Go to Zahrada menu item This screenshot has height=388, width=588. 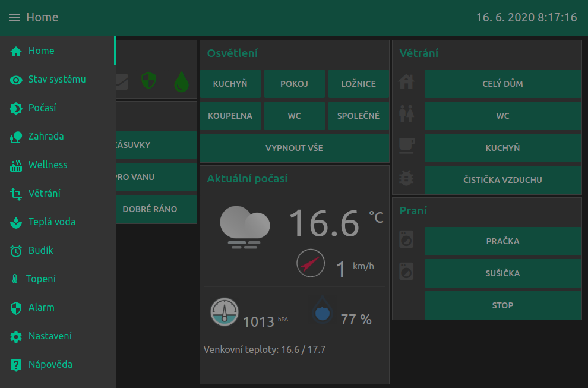pos(46,137)
